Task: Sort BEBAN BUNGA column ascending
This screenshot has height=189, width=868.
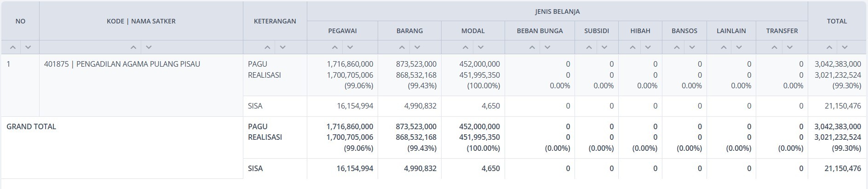Action: (x=532, y=47)
